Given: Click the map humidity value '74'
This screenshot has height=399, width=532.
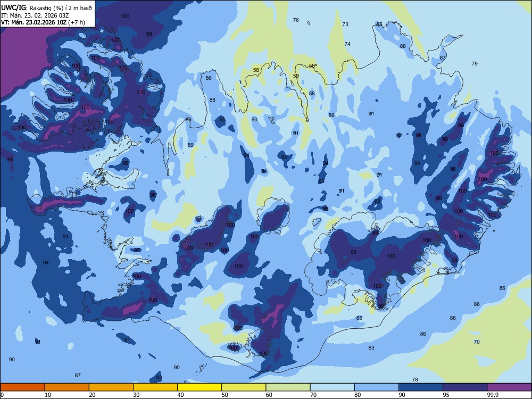Looking at the screenshot, I should pos(347,44).
